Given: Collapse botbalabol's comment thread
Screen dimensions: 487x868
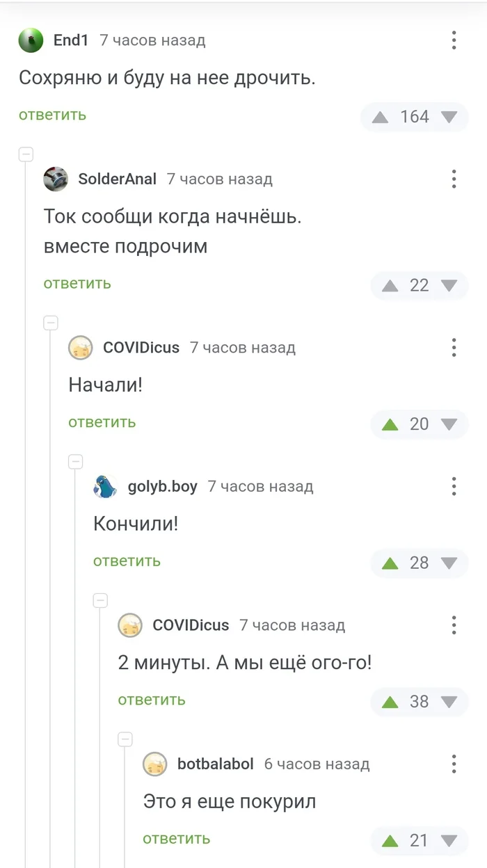Looking at the screenshot, I should click(x=125, y=739).
